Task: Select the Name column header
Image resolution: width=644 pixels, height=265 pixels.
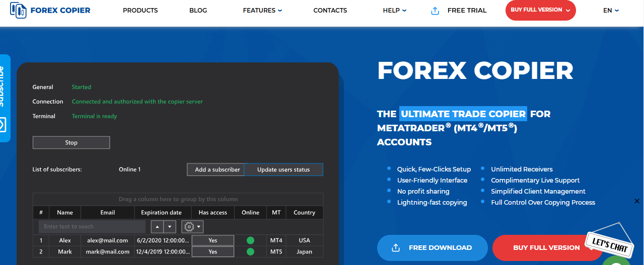Action: pos(65,213)
